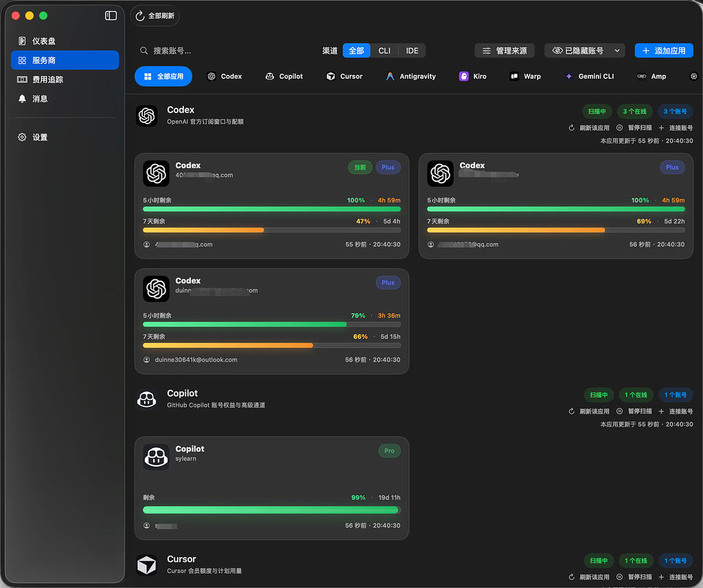Refresh the Codex section with 刷新该应用
Image resolution: width=703 pixels, height=588 pixels.
point(588,128)
